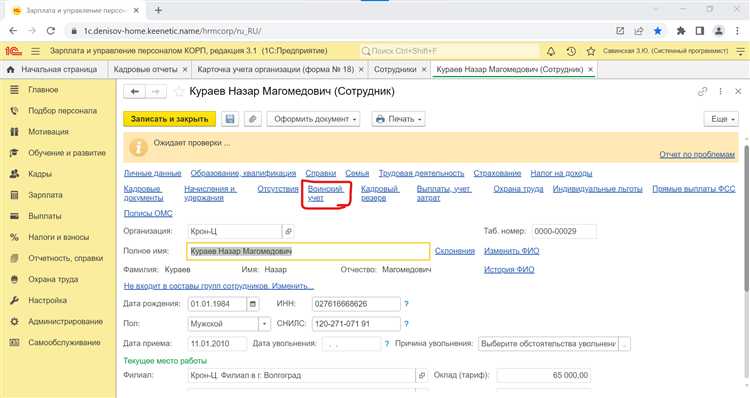Open Начисления и удержания link
The image size is (750, 398).
pos(210,193)
